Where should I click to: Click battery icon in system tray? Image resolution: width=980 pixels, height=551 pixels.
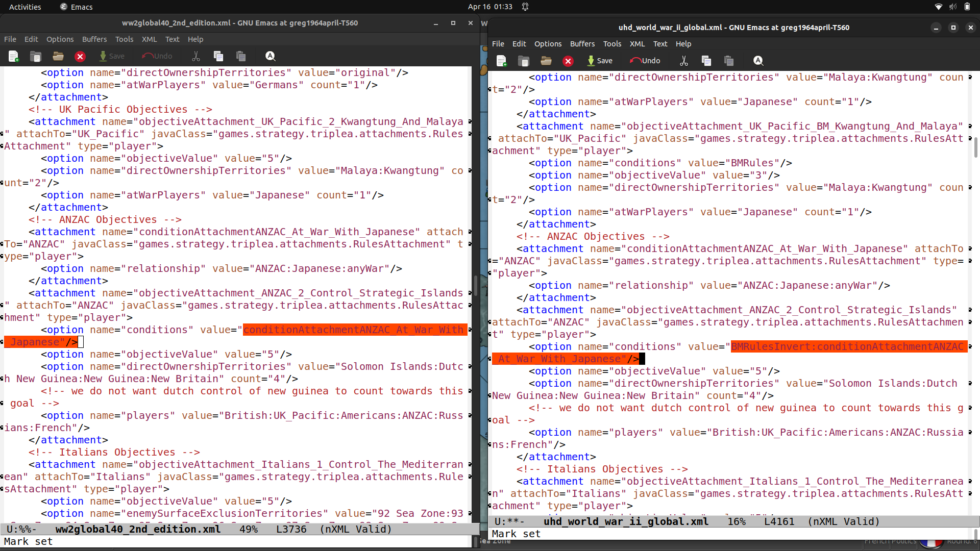(x=967, y=7)
